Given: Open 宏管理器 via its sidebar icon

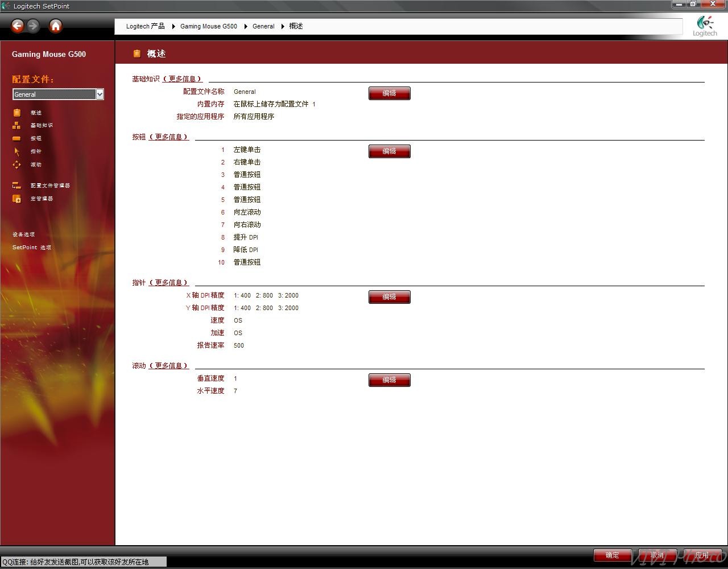Looking at the screenshot, I should click(16, 199).
